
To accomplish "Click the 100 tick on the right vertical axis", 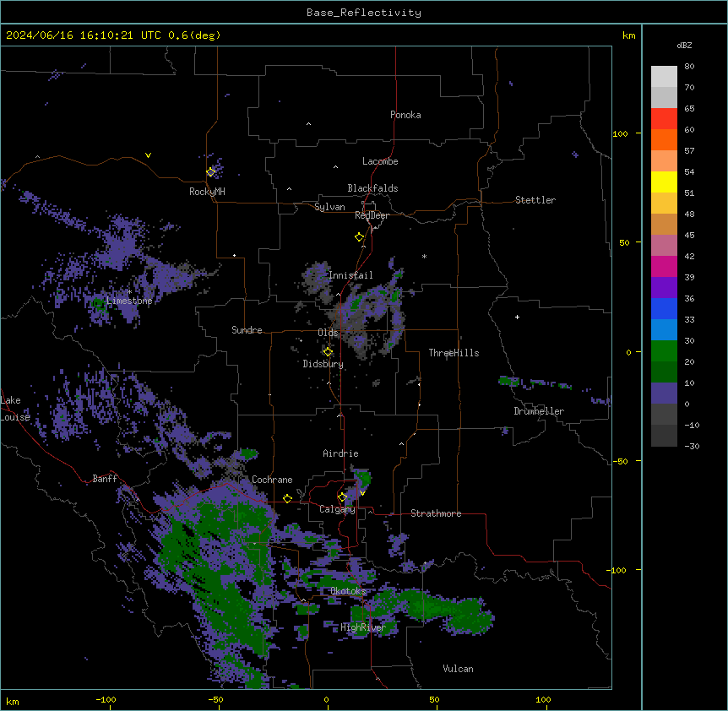I will point(620,133).
